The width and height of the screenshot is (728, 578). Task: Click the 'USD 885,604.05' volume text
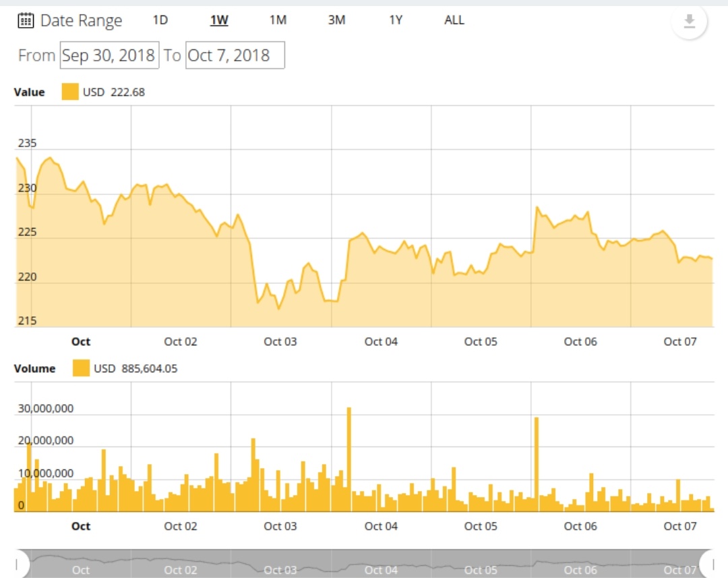pos(135,368)
